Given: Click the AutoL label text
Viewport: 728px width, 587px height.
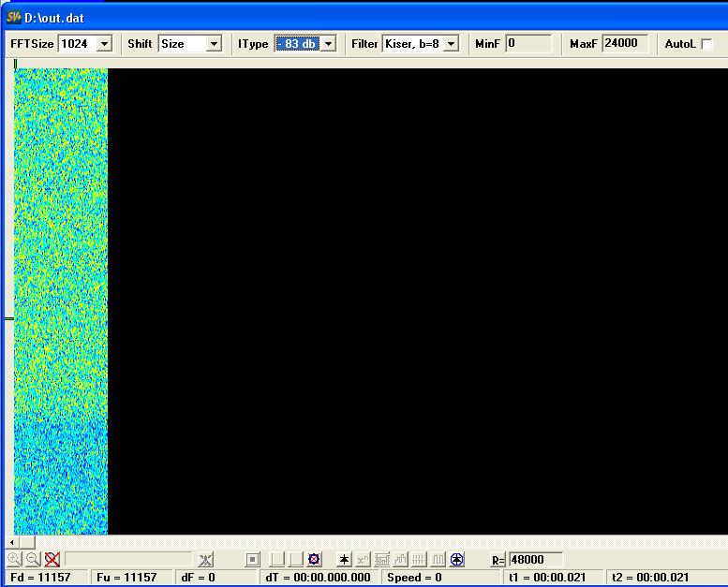Looking at the screenshot, I should pyautogui.click(x=680, y=44).
